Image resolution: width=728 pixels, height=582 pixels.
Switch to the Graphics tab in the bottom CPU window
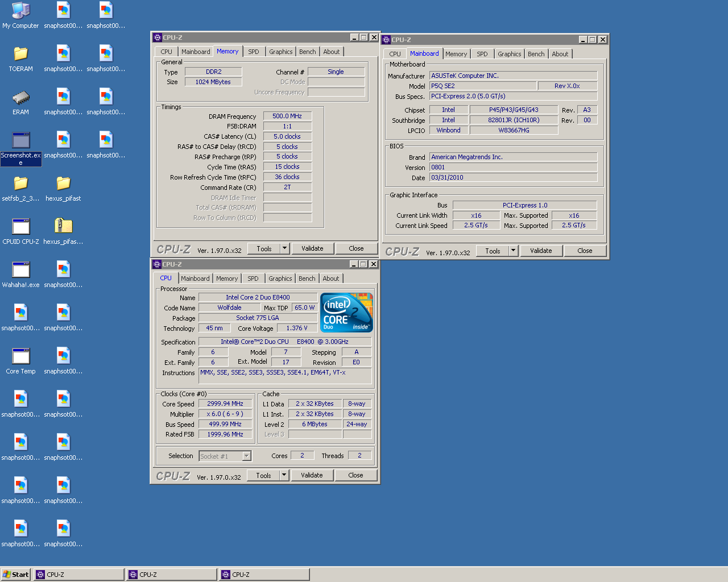point(280,278)
